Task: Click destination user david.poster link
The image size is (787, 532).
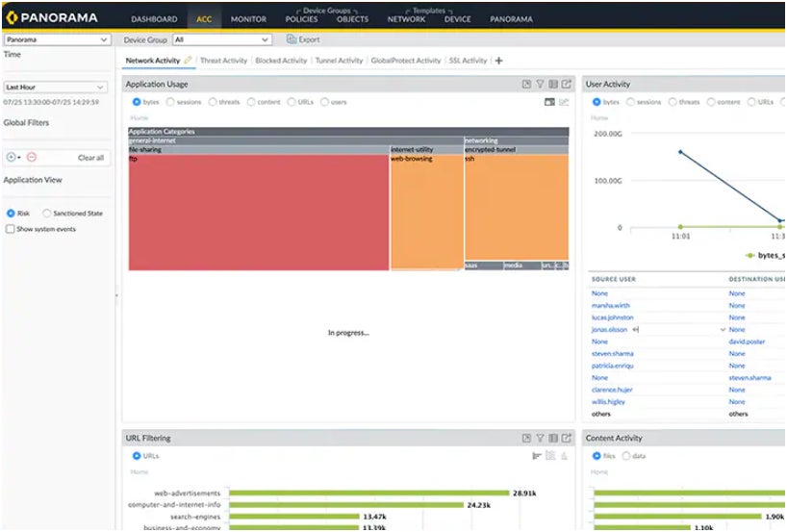Action: [x=747, y=342]
